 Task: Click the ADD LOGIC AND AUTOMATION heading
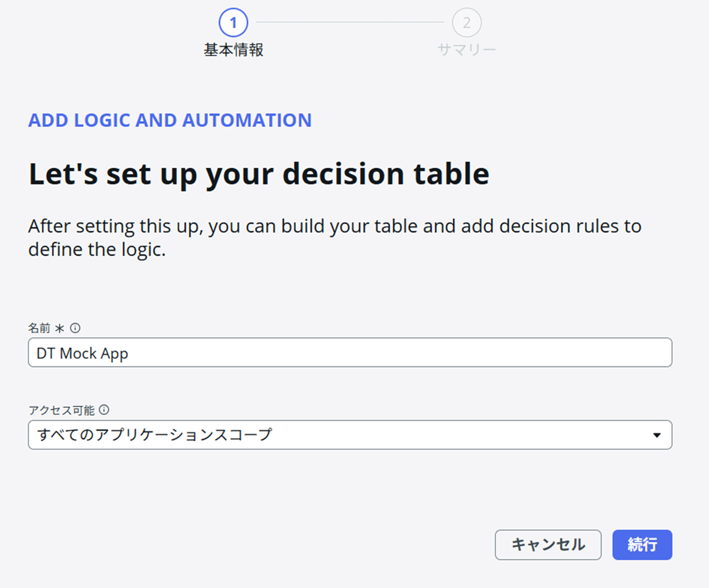(170, 120)
